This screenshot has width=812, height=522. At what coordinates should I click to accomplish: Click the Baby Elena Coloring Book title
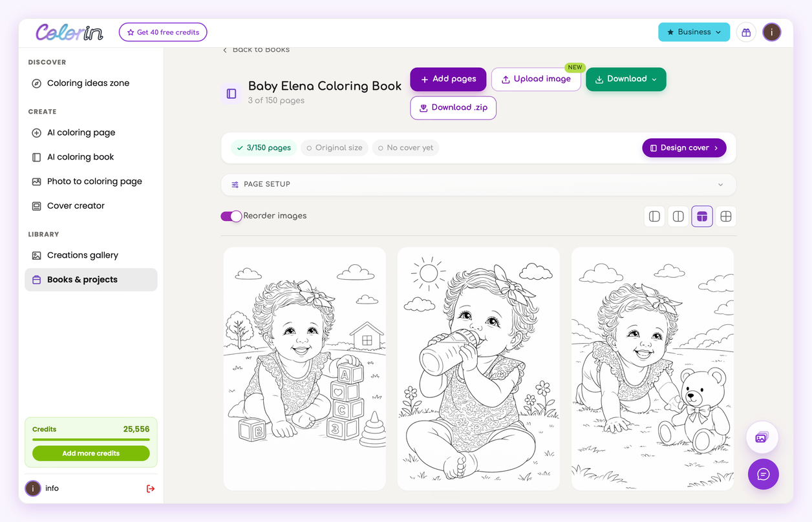[x=325, y=87]
